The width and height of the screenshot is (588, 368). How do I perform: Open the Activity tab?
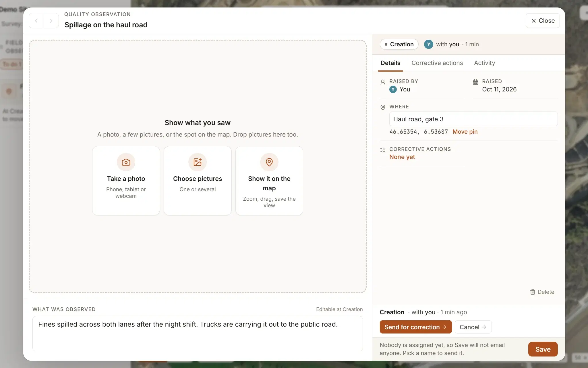(x=485, y=63)
